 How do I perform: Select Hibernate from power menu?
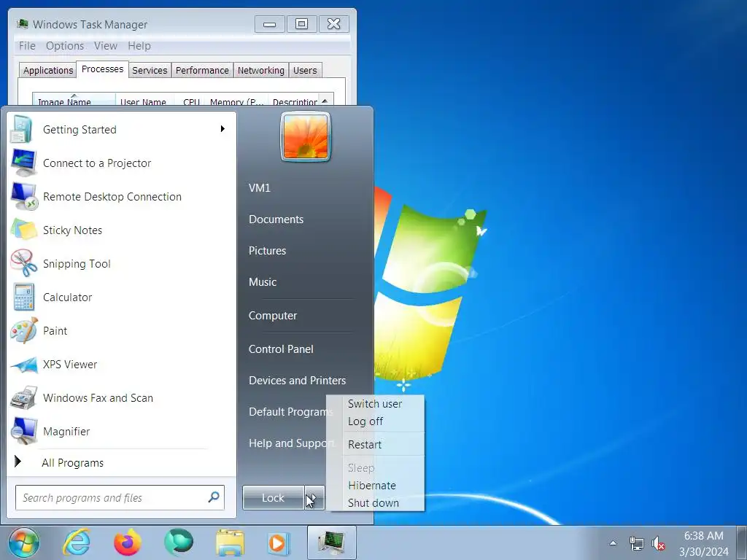pyautogui.click(x=372, y=486)
